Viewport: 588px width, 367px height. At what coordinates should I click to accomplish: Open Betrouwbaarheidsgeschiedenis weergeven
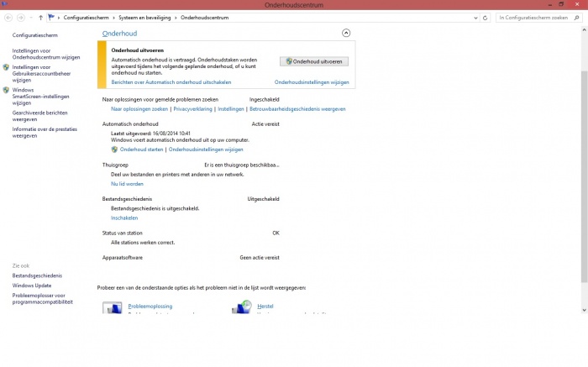[x=297, y=109]
